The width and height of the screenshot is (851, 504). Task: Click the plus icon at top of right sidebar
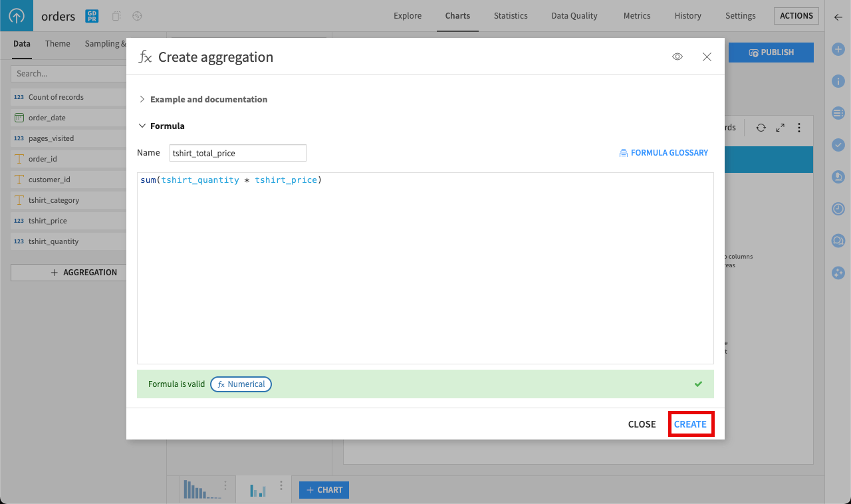click(x=838, y=49)
